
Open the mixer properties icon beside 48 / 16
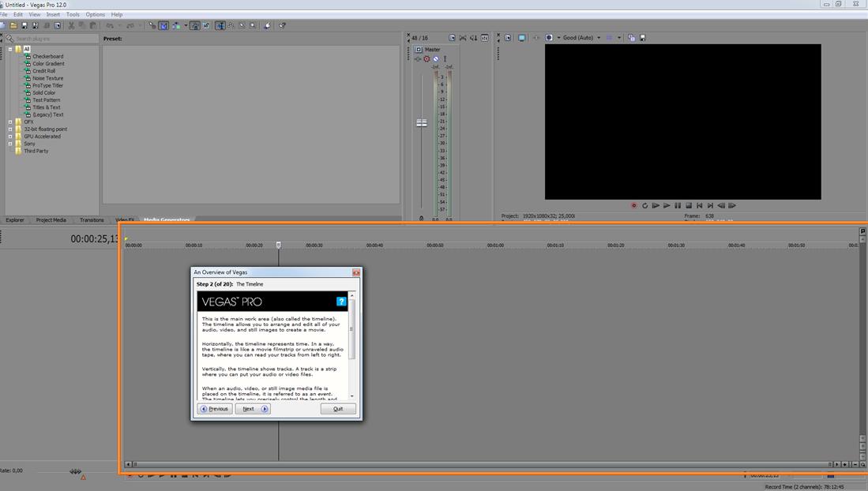pyautogui.click(x=452, y=38)
